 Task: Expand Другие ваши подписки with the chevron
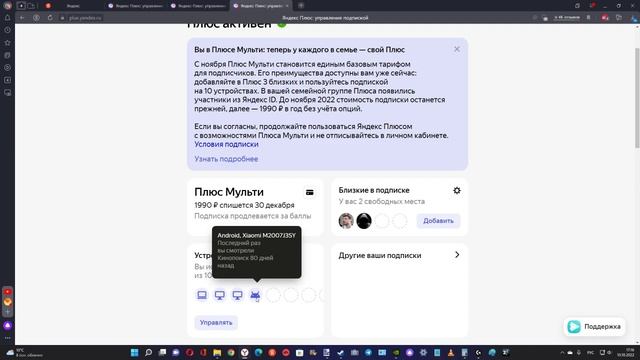[x=457, y=255]
